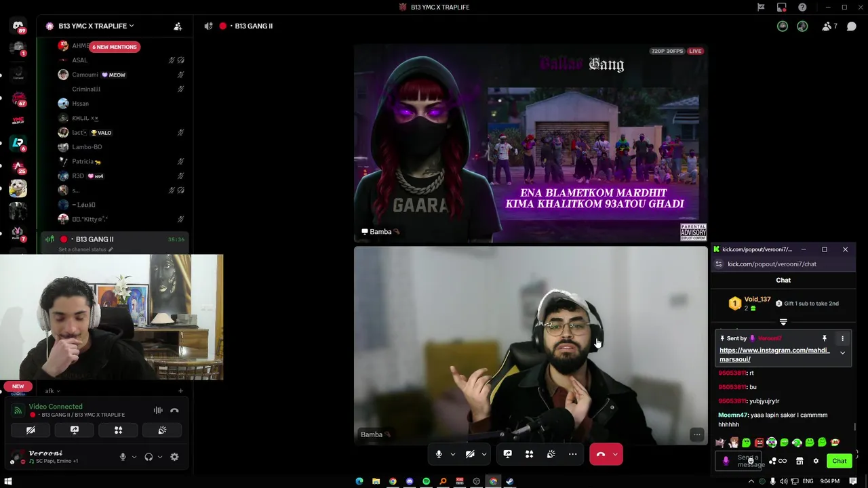Open the Instagram mahdi_marsaoui link
Screen dimensions: 868x488
click(x=774, y=354)
